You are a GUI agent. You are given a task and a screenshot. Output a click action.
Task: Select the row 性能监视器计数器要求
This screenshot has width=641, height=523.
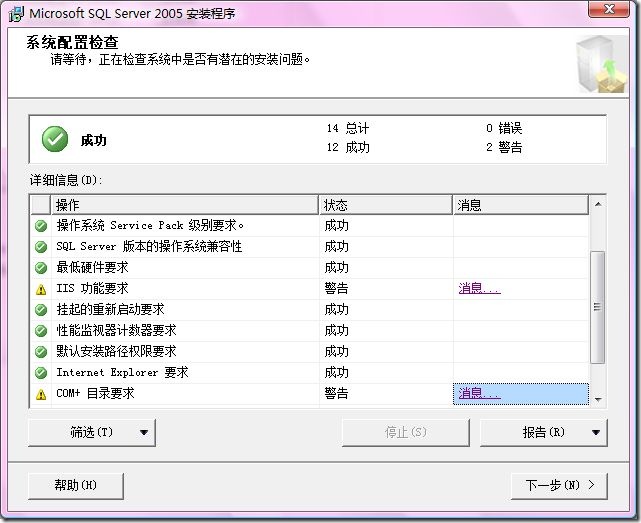coord(310,330)
